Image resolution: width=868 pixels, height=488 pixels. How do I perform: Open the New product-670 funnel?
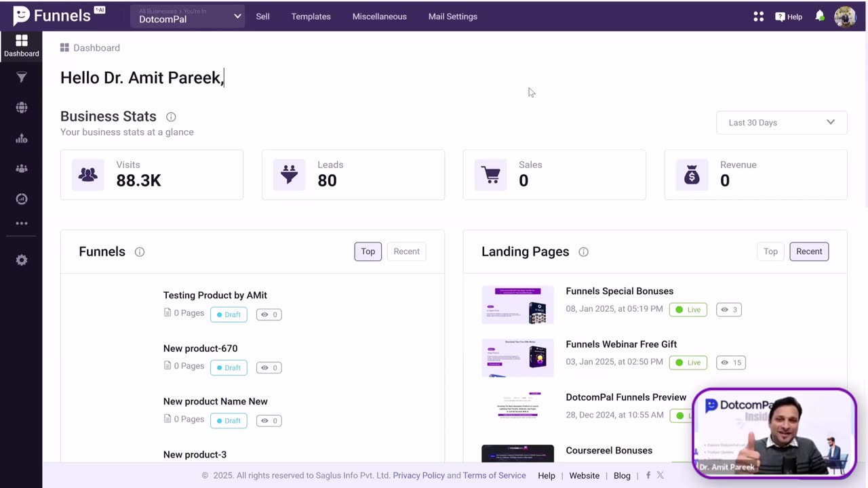pyautogui.click(x=201, y=348)
